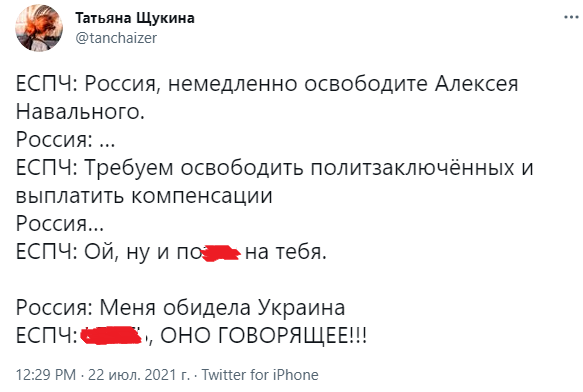Open the @tanchaizer handle link
The width and height of the screenshot is (583, 392).
[116, 38]
